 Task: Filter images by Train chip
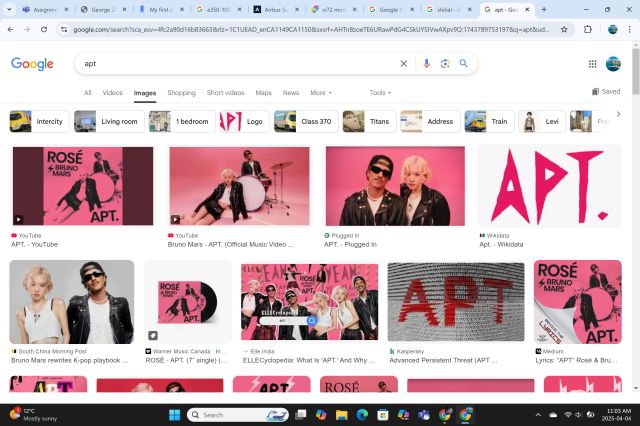[x=489, y=122]
